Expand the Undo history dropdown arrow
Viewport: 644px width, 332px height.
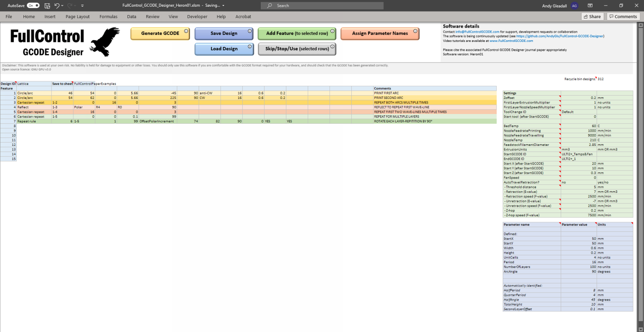click(x=62, y=6)
